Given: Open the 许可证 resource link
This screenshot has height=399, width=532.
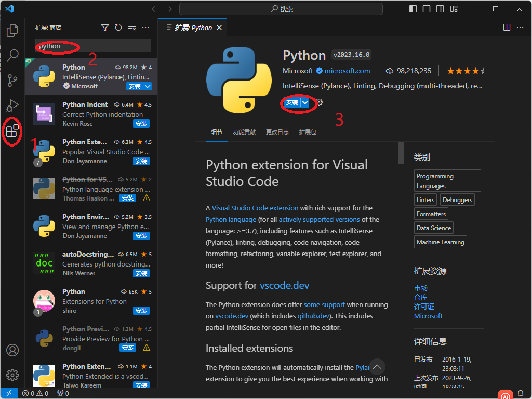Looking at the screenshot, I should pyautogui.click(x=424, y=307).
